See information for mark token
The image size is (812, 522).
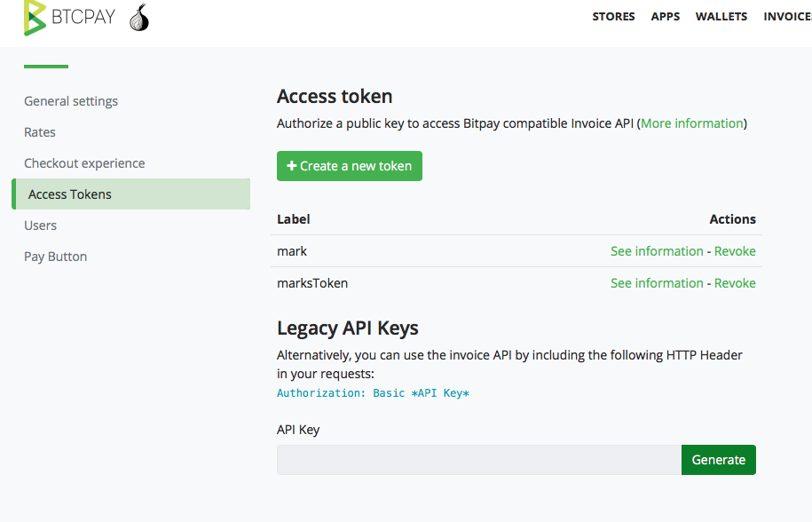[x=657, y=251]
